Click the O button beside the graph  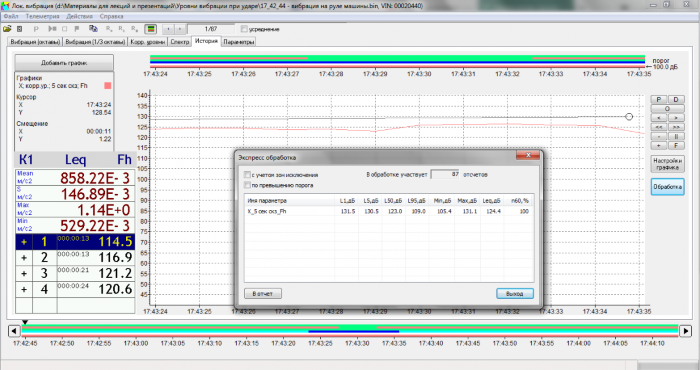pyautogui.click(x=667, y=109)
